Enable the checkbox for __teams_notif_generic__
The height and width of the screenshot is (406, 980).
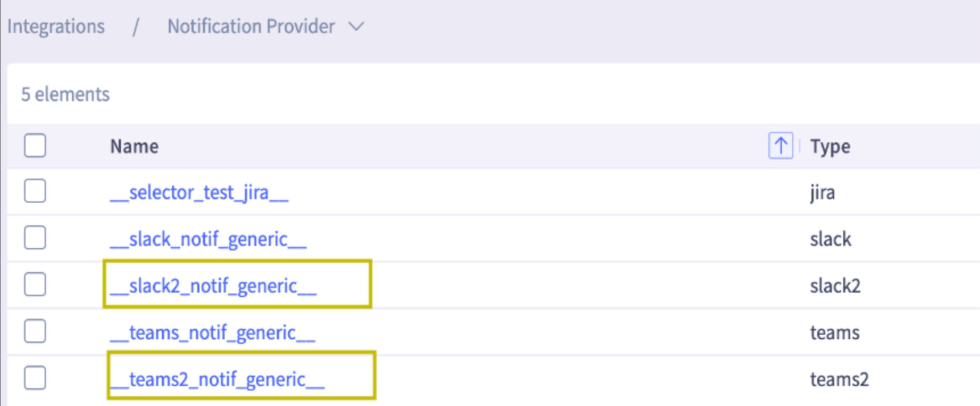click(x=34, y=332)
